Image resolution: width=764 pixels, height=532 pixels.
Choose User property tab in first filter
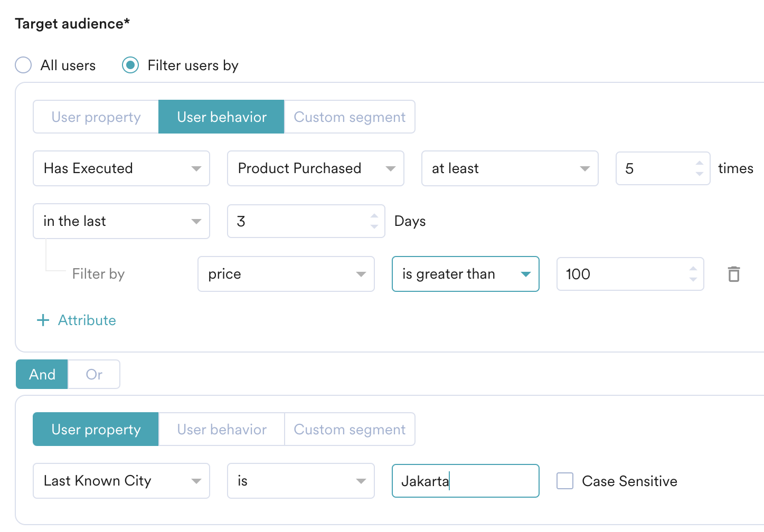pyautogui.click(x=96, y=117)
